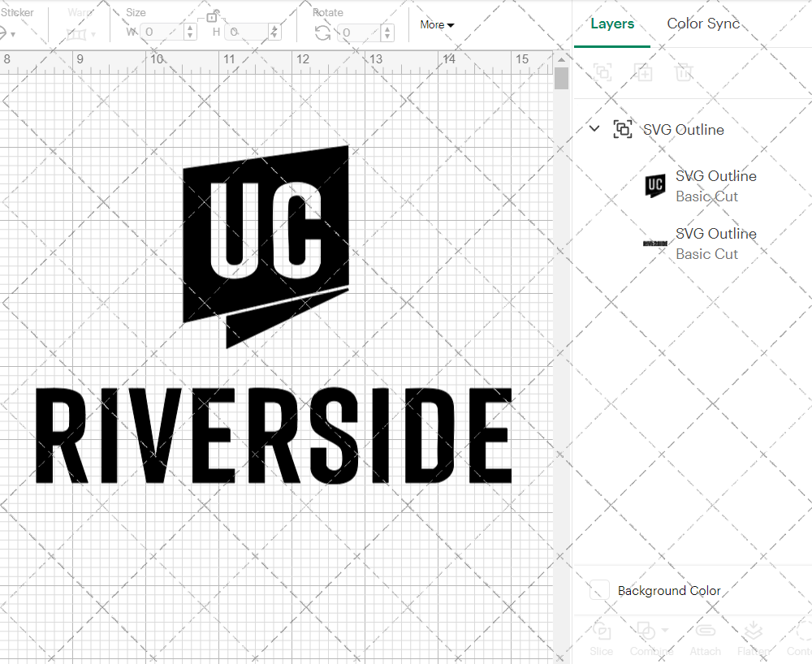Select the Layers tab
This screenshot has width=812, height=664.
pos(612,24)
